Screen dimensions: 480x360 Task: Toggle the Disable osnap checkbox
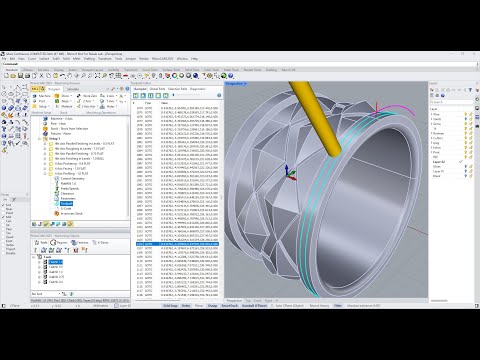click(3, 253)
